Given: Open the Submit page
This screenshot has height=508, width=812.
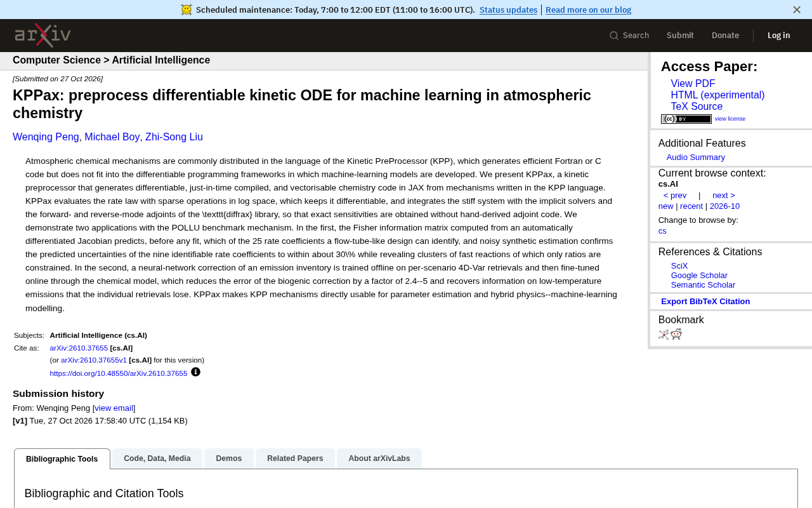Looking at the screenshot, I should click(x=680, y=36).
